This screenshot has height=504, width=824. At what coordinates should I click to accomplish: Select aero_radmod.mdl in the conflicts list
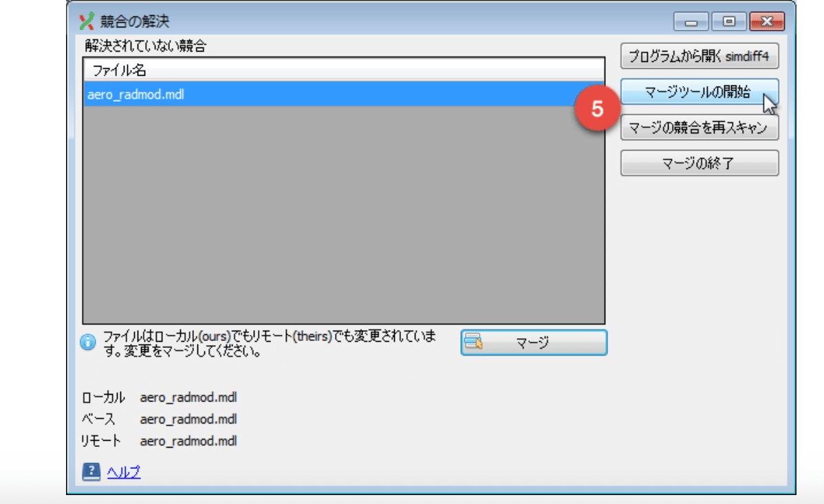click(x=344, y=94)
